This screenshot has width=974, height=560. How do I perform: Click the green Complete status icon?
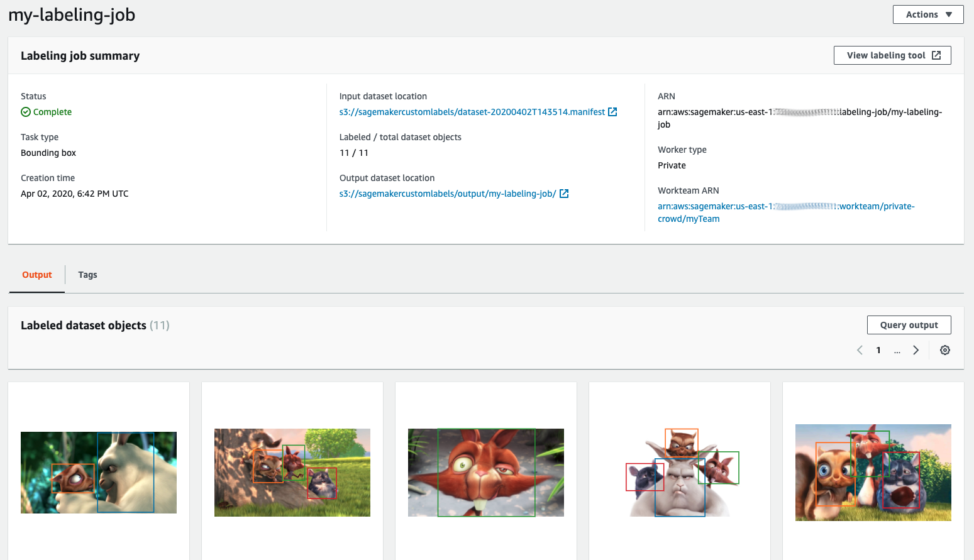pyautogui.click(x=26, y=112)
